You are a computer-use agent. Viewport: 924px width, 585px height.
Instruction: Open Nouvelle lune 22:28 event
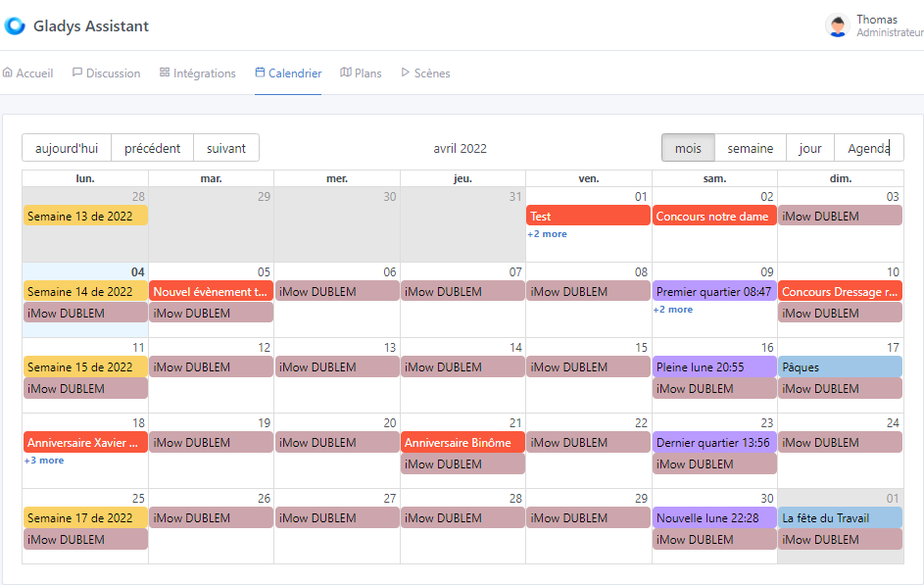click(x=714, y=517)
